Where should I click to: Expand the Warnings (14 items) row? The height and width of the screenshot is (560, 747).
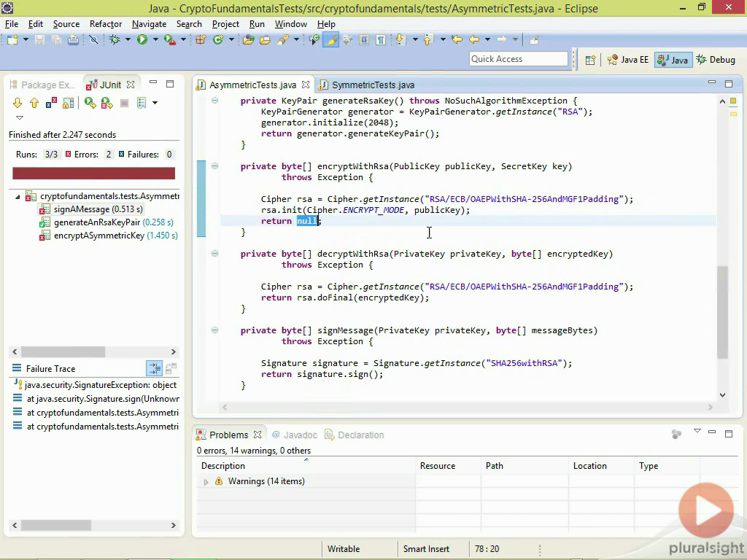[206, 482]
